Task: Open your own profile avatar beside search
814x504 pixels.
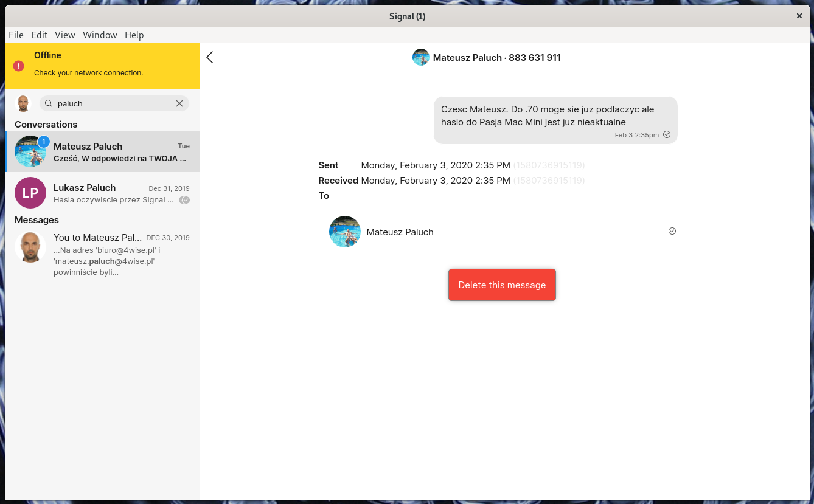Action: click(23, 103)
